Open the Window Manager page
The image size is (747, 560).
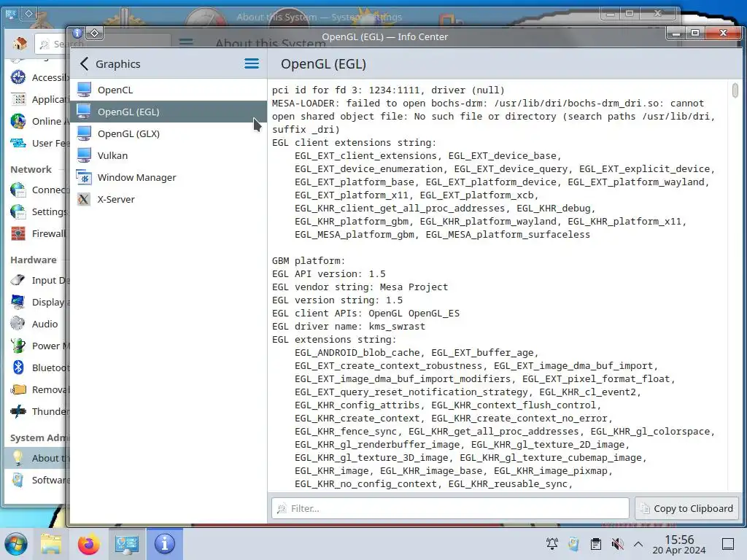coord(169,177)
